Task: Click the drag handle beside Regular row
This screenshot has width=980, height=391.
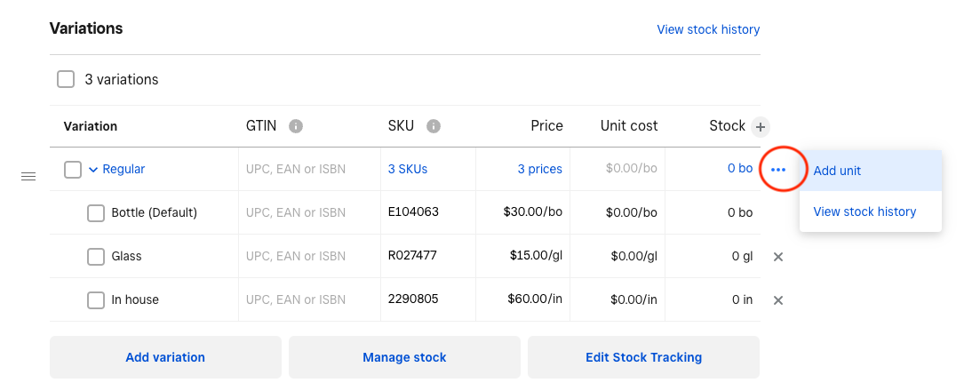Action: point(28,177)
